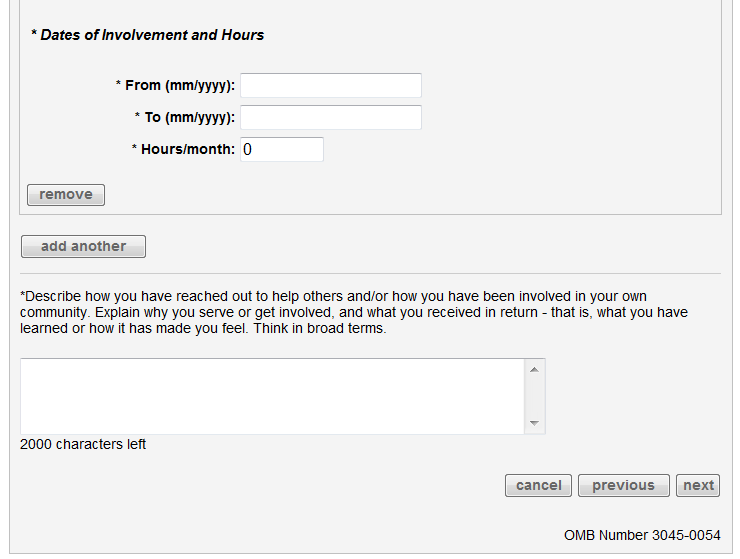
Task: Focus the To (mm/yyyy) date field
Action: [x=330, y=118]
